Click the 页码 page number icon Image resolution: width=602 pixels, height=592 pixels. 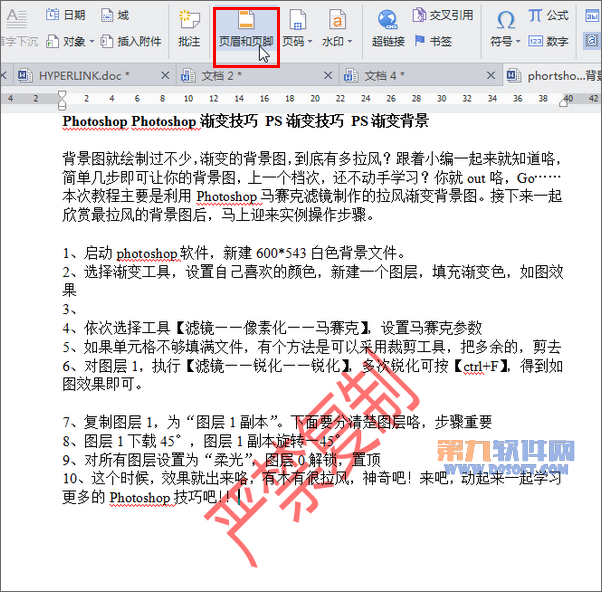coord(297,19)
